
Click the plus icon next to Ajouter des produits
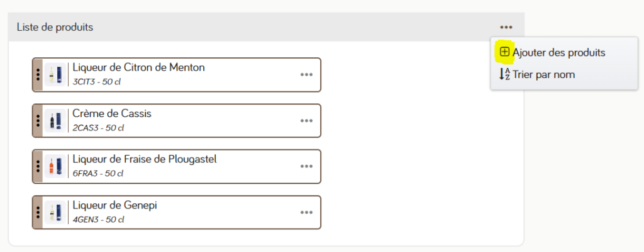click(505, 52)
